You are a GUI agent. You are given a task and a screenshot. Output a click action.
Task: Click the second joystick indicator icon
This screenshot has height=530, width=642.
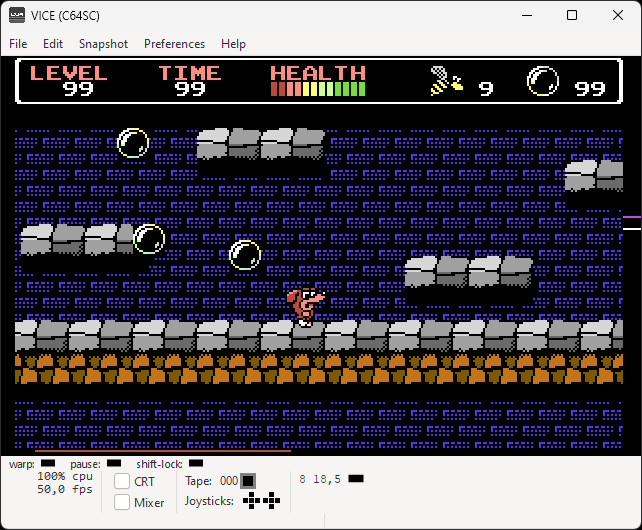pos(271,501)
